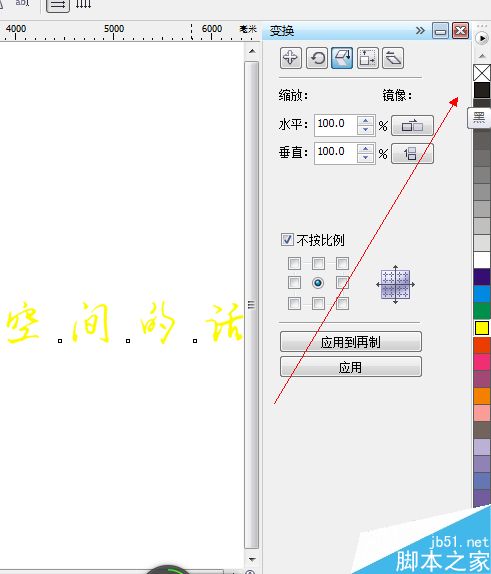Collapse the 变换 docker with double chevron

click(x=420, y=30)
